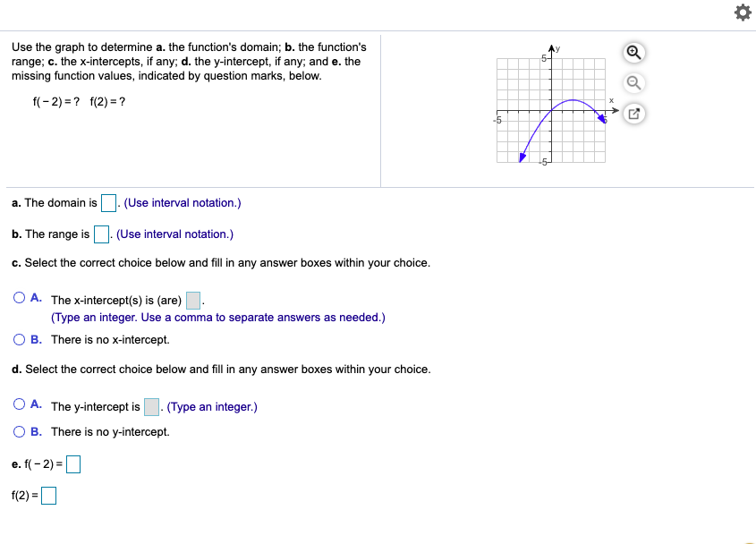Open the settings gear at top right

click(742, 13)
